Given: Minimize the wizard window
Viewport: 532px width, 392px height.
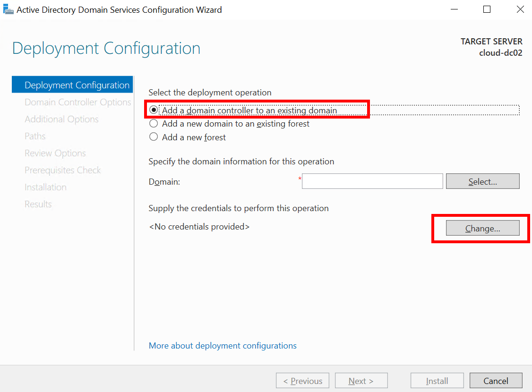Looking at the screenshot, I should [x=454, y=9].
